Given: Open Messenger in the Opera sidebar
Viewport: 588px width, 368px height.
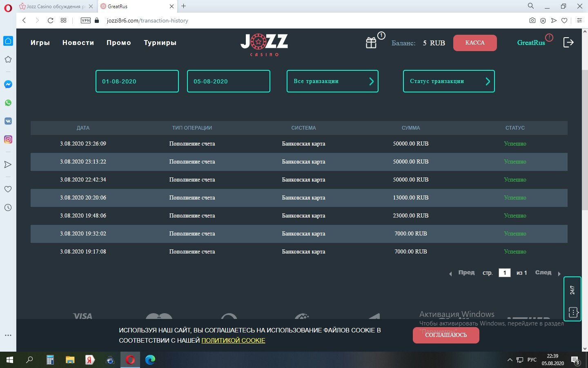Looking at the screenshot, I should coord(8,84).
